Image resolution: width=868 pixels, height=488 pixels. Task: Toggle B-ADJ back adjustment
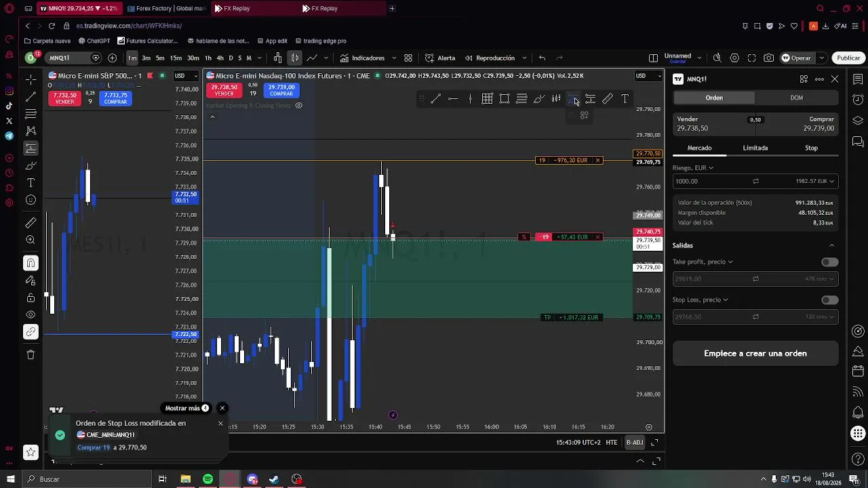point(635,443)
